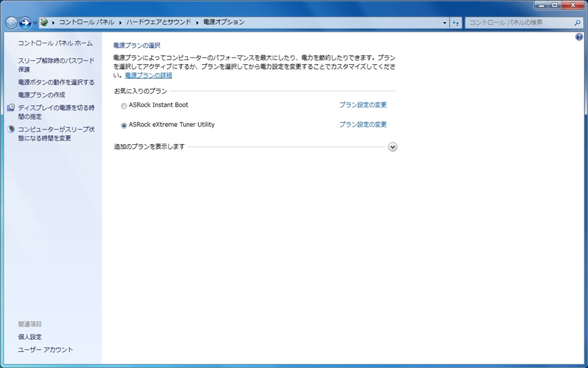Viewport: 588px width, 368px height.
Task: Expand arrow after ハードウェアとサウンド breadcrumb
Action: [198, 22]
